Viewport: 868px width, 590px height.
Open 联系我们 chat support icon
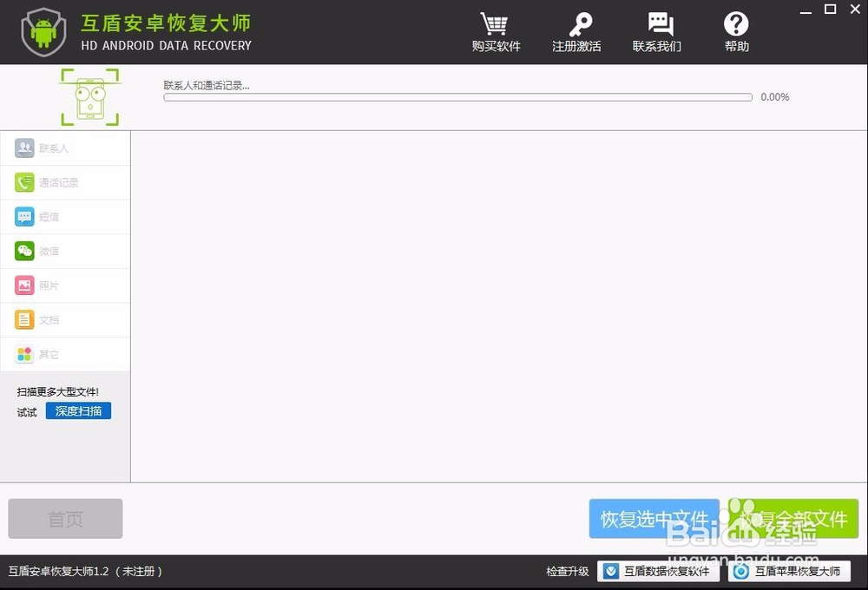point(657,24)
